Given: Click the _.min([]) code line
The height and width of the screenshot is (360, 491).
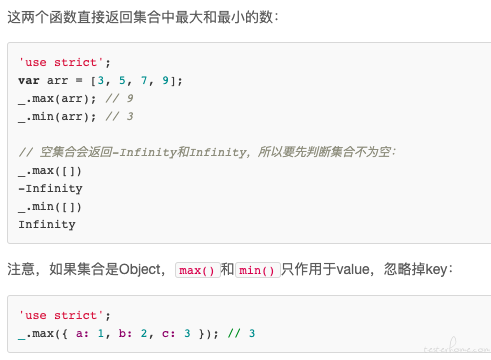Looking at the screenshot, I should click(50, 207).
